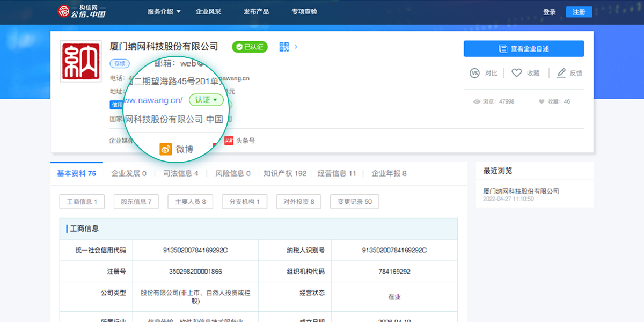The width and height of the screenshot is (644, 322).
Task: Open 厦门纳网科技股份有限公司 in 最近浏览
Action: point(521,191)
